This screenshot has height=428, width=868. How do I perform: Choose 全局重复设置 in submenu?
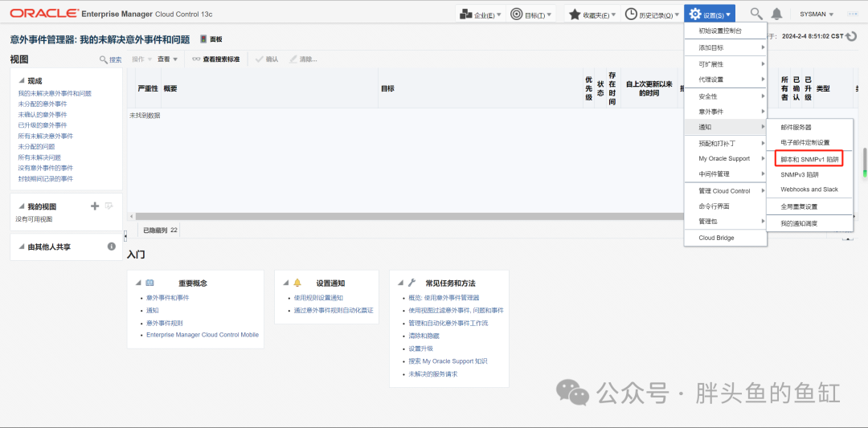click(x=809, y=206)
